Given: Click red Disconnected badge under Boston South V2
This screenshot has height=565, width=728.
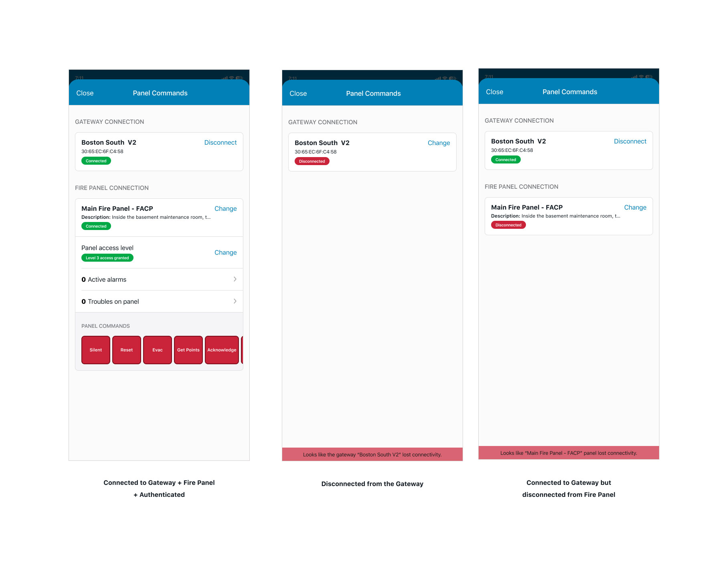Looking at the screenshot, I should (312, 161).
